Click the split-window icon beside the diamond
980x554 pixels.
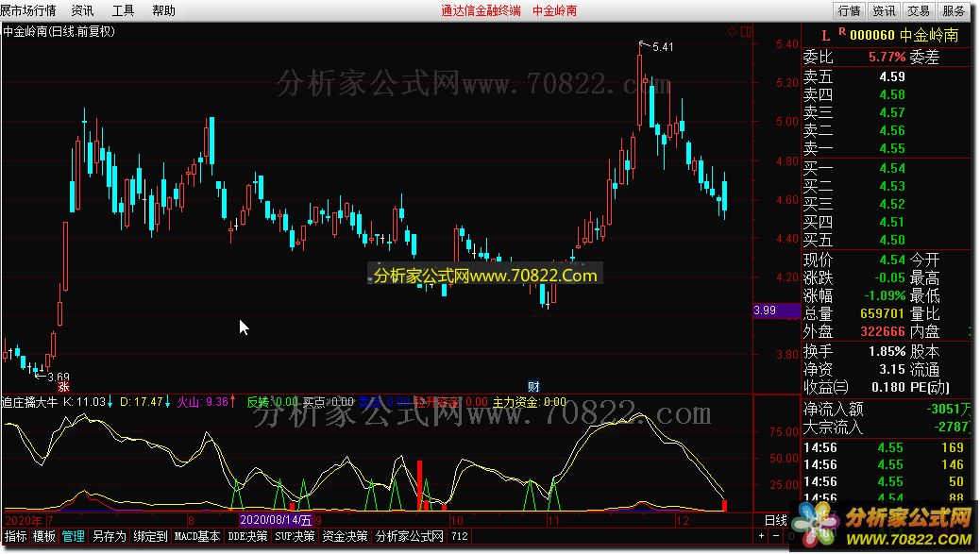pyautogui.click(x=746, y=31)
